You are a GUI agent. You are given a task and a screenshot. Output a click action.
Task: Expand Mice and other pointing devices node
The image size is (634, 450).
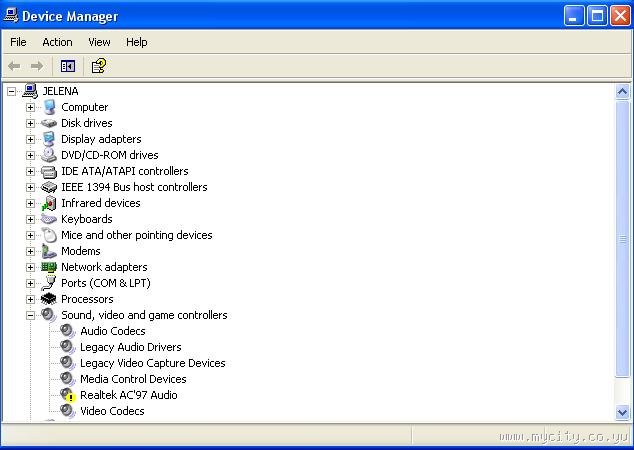pos(30,235)
